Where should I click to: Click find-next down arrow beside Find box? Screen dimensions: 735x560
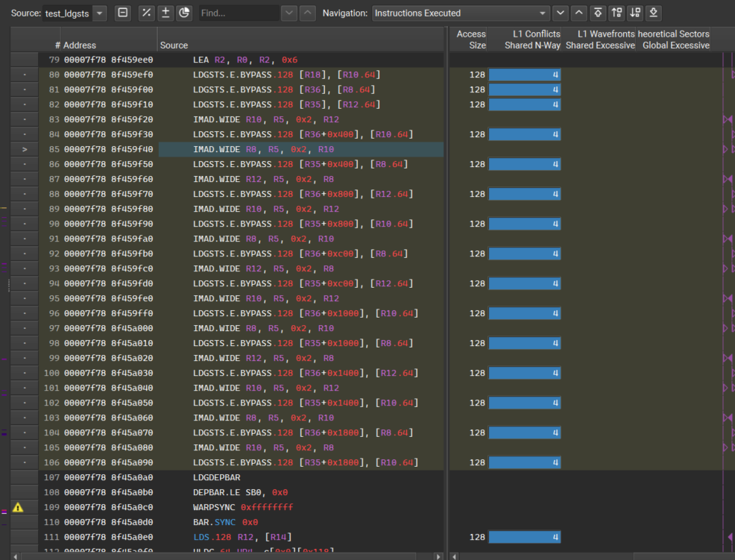tap(289, 13)
